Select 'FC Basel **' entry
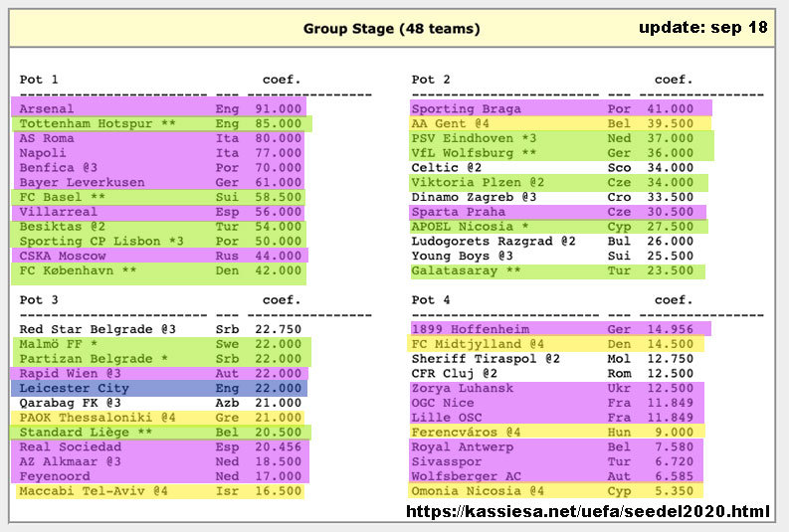789x532 pixels. (x=63, y=197)
